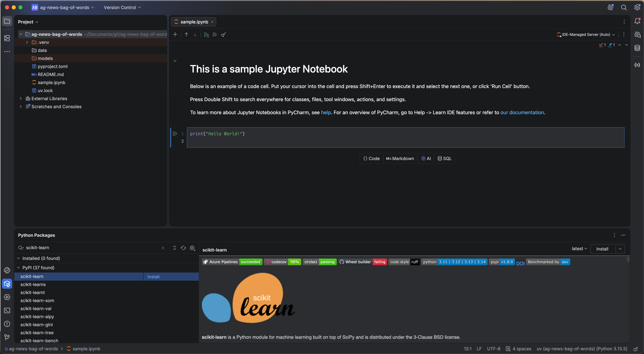
Task: Collapse the Installed packages group
Action: (x=19, y=258)
